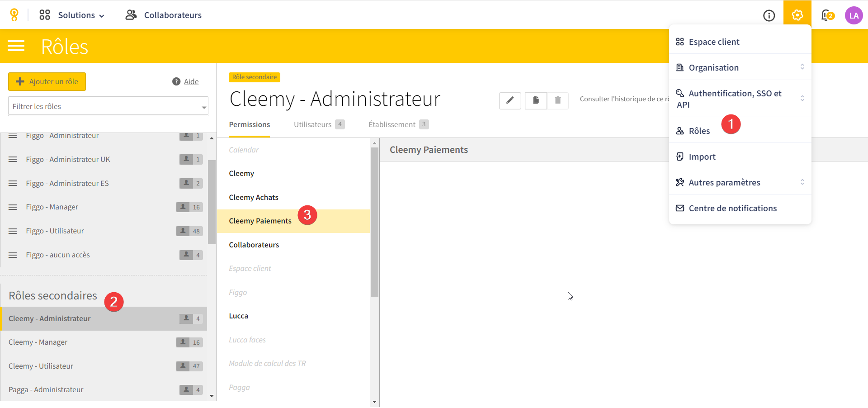Click user count badge of Figgo - Manager

coord(189,207)
